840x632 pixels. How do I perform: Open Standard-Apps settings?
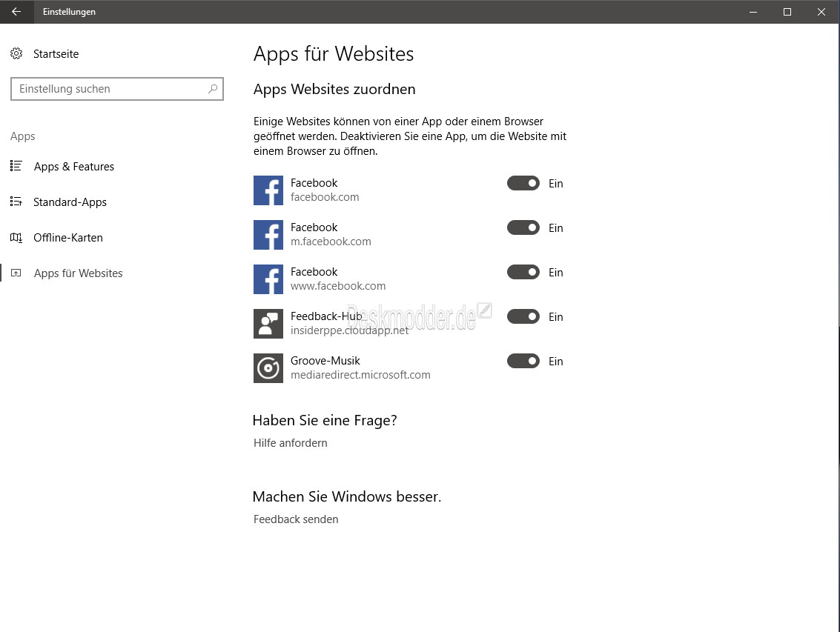coord(70,202)
